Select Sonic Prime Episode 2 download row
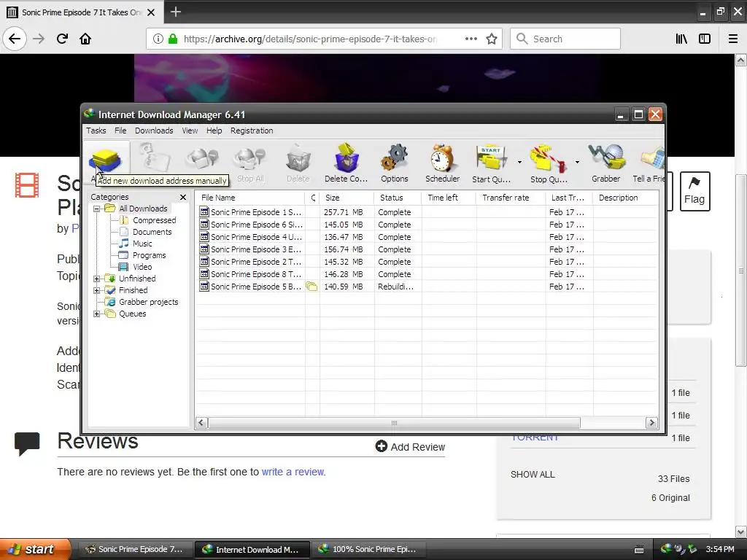 tap(426, 262)
